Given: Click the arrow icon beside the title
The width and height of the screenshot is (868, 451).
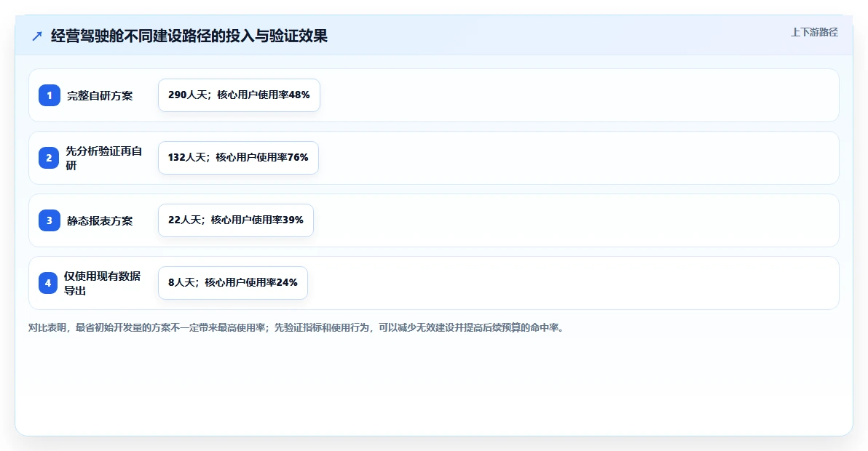Looking at the screenshot, I should tap(37, 36).
